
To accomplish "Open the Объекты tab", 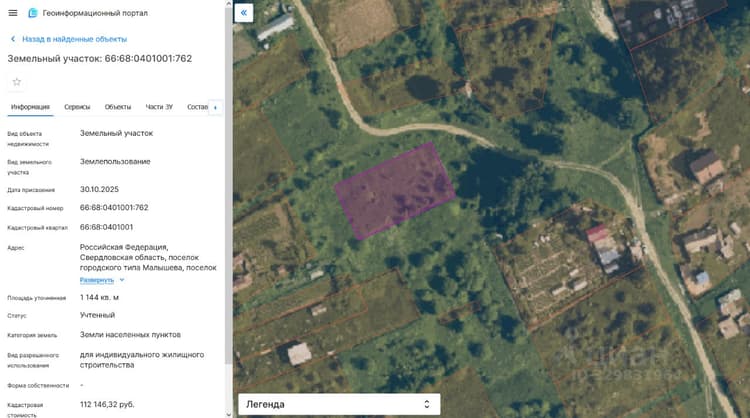I will click(118, 107).
